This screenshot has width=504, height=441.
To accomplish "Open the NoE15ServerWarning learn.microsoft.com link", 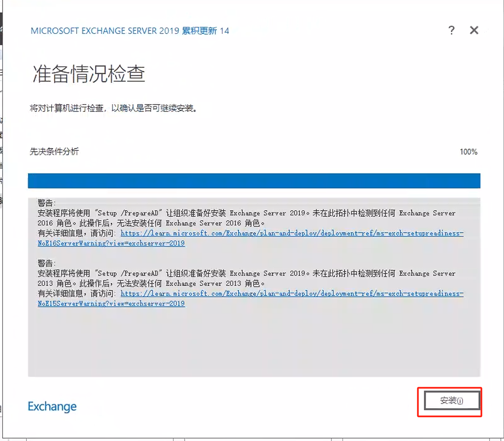I will pos(251,298).
